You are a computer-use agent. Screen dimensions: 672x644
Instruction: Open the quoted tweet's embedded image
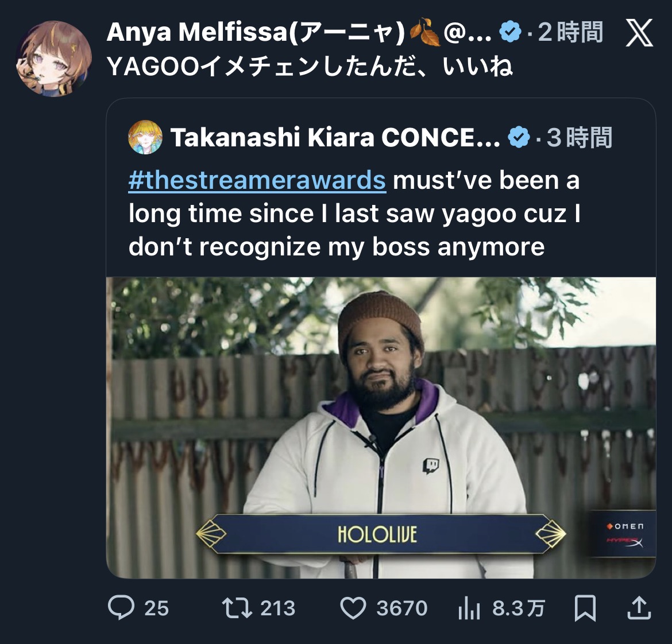pos(381,428)
